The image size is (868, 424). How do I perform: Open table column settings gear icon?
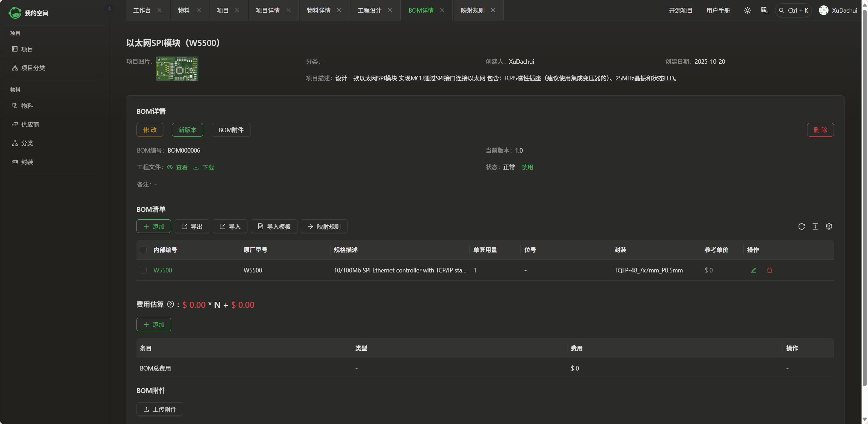(x=829, y=226)
